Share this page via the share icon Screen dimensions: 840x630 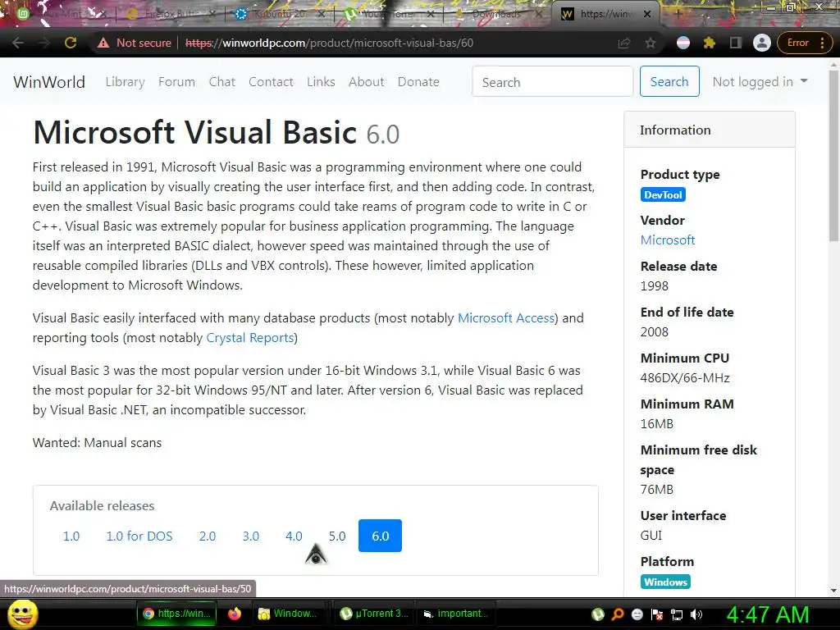(x=624, y=43)
